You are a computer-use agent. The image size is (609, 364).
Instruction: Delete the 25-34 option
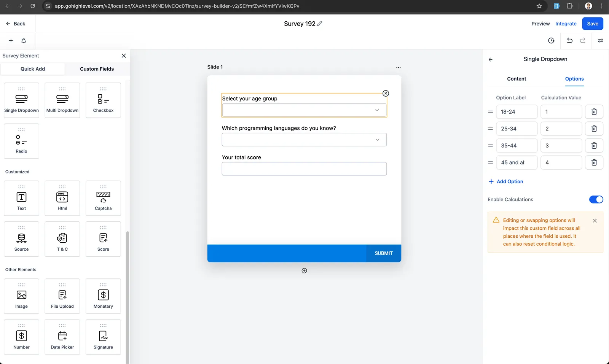594,129
